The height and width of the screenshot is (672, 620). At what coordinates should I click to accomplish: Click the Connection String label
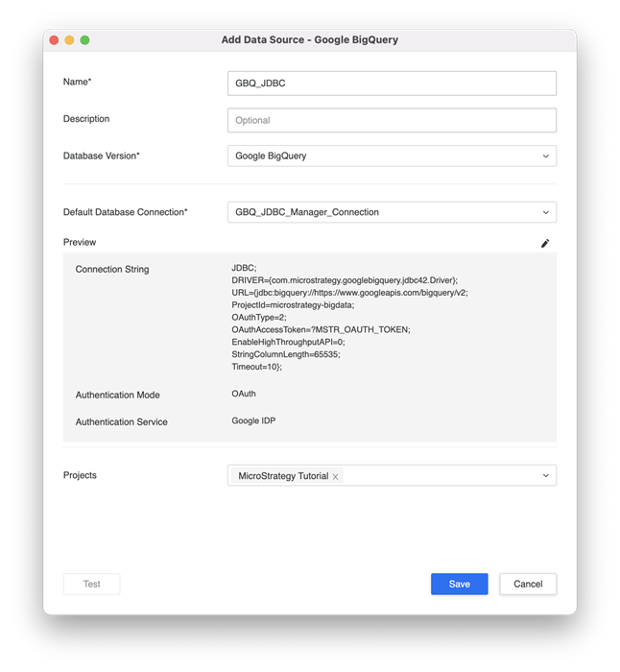pyautogui.click(x=112, y=270)
